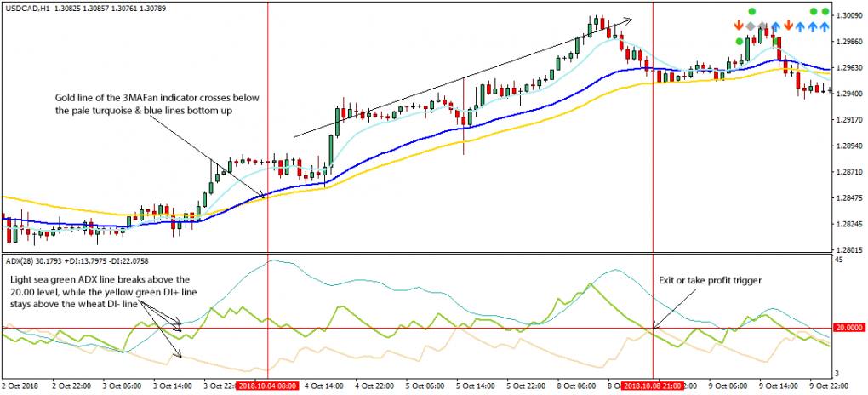This screenshot has height=395, width=868.
Task: Click the 20.0000 ADX level label
Action: pos(849,329)
